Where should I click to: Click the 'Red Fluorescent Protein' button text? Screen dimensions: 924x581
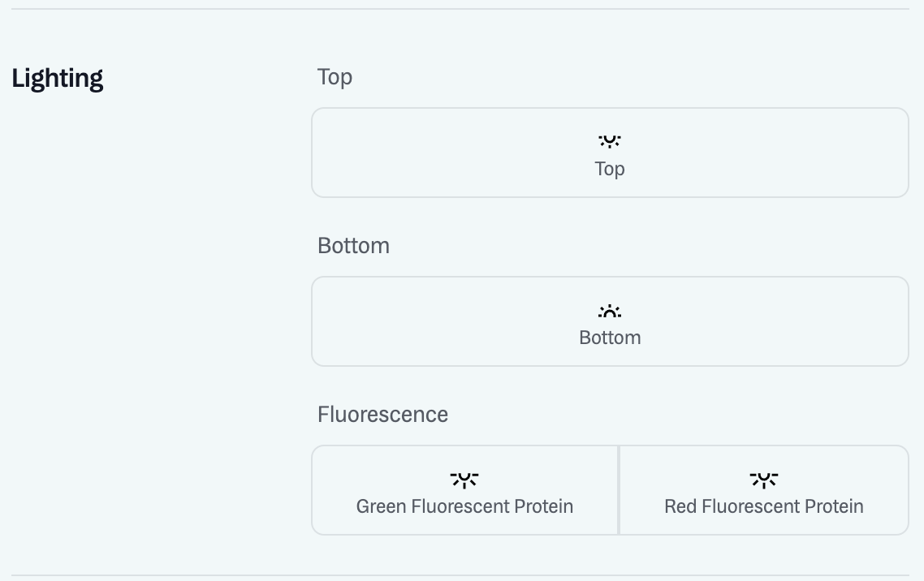click(x=764, y=506)
